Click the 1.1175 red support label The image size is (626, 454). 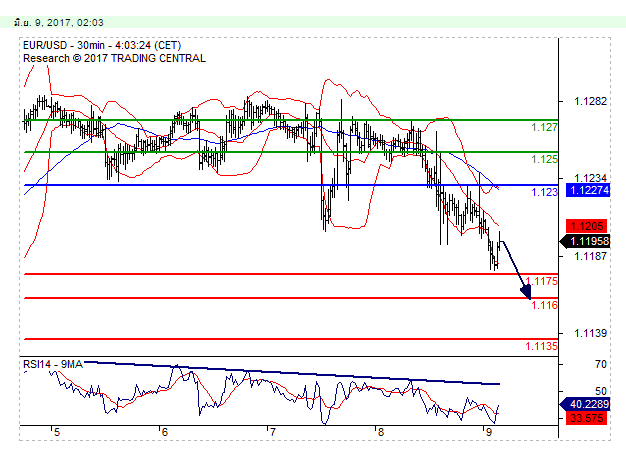(541, 281)
